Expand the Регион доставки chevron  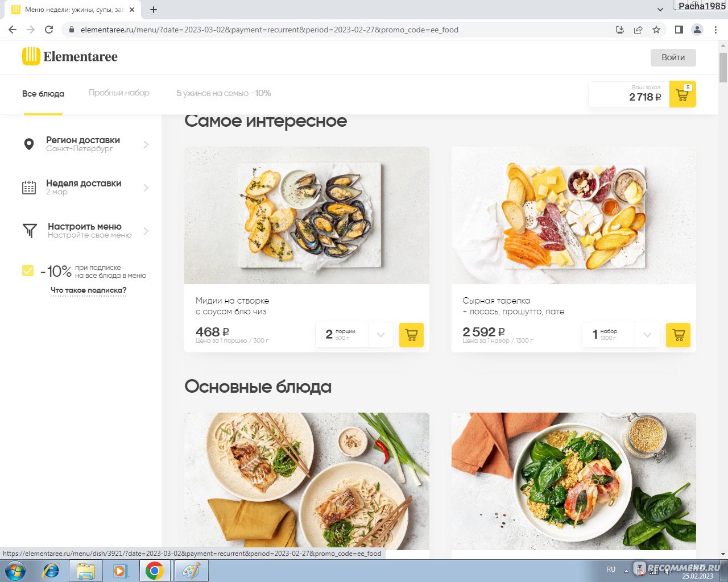(x=146, y=144)
